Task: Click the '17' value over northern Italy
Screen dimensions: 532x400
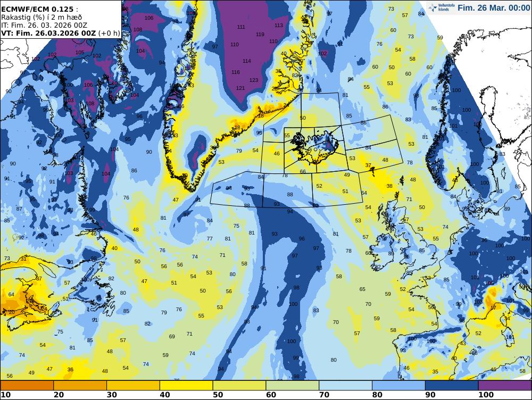Action: [493, 308]
